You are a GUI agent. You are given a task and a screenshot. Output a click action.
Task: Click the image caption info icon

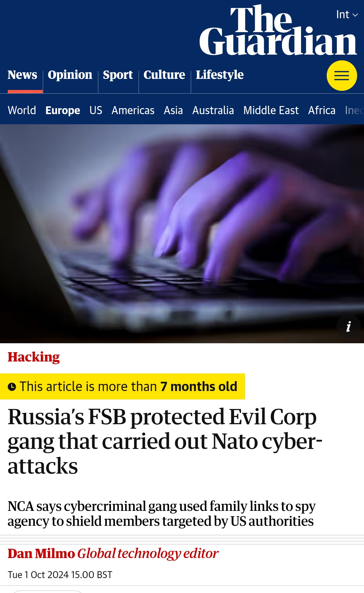coord(348,327)
